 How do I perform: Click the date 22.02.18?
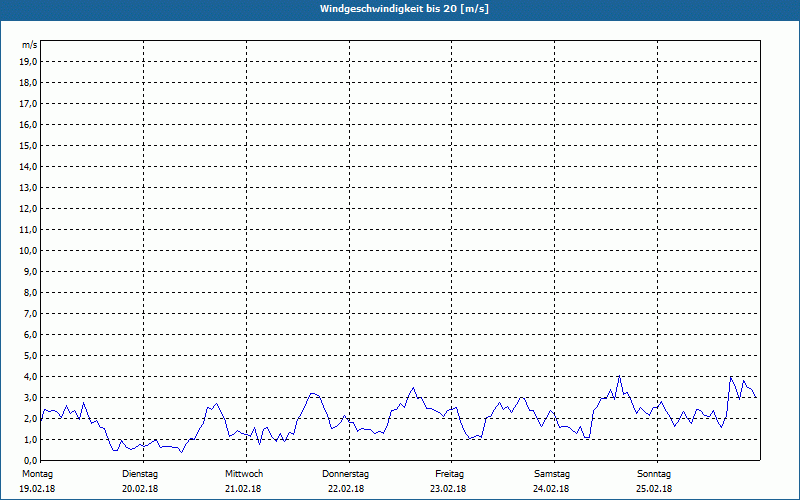pyautogui.click(x=346, y=489)
